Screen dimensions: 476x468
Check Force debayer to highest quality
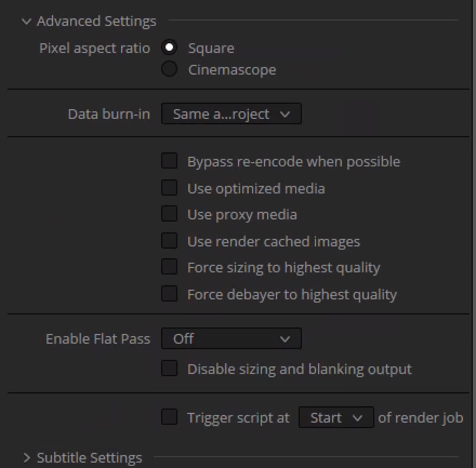169,294
